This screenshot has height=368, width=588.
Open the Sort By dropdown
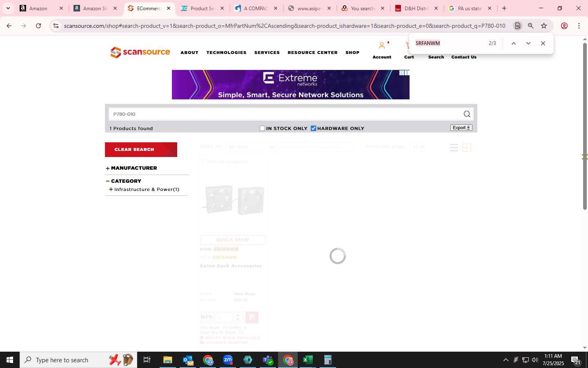[x=251, y=147]
